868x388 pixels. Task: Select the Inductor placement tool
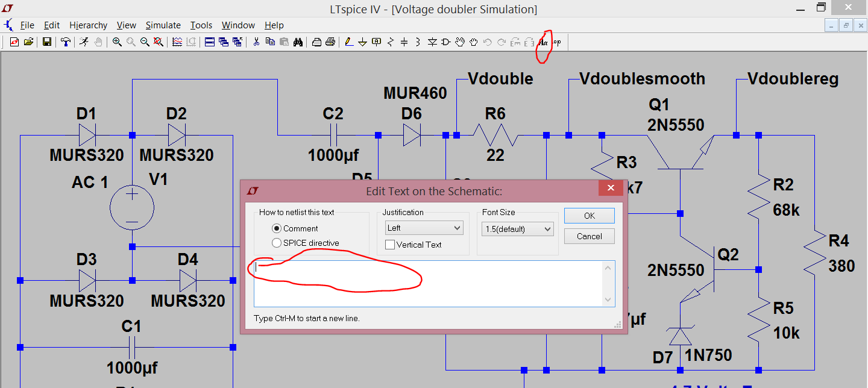pos(418,42)
